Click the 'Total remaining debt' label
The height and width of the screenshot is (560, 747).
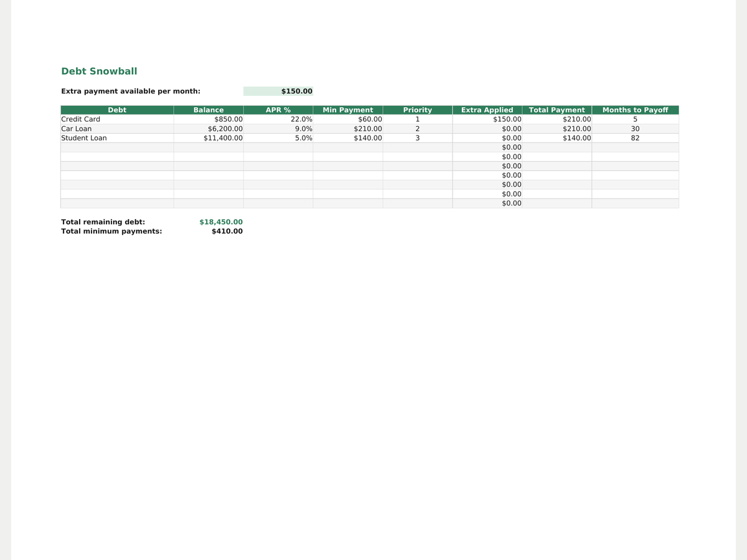coord(103,222)
